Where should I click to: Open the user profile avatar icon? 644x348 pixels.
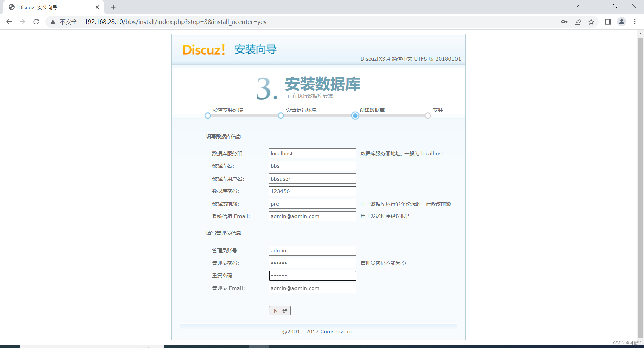coord(621,22)
